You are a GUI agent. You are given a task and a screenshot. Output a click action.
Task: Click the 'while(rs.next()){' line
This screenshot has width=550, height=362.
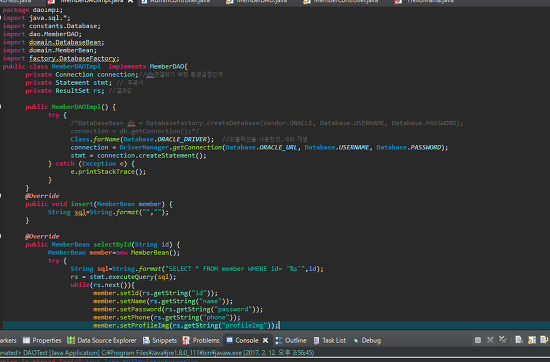click(x=102, y=285)
